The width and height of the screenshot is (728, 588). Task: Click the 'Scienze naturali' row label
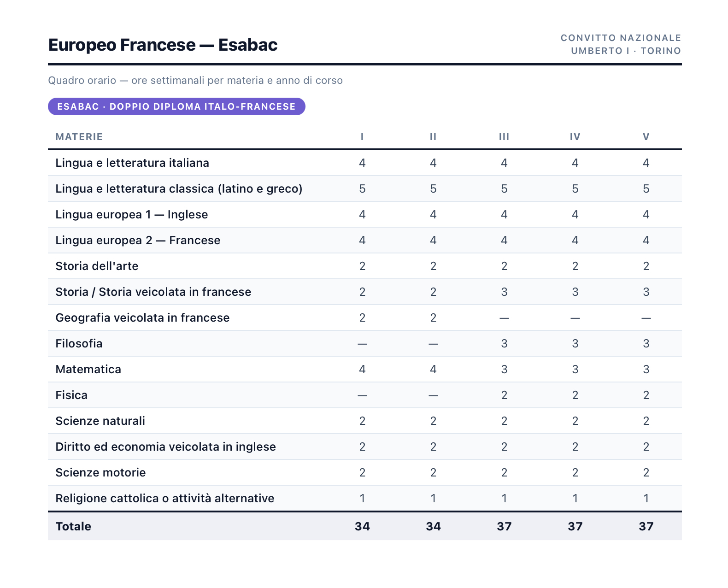click(x=100, y=421)
